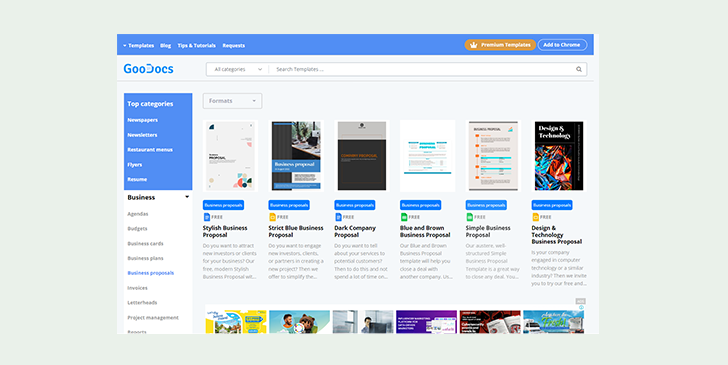The width and height of the screenshot is (728, 365).
Task: Click Business proposals tag on Simple Business Proposal
Action: click(x=486, y=205)
